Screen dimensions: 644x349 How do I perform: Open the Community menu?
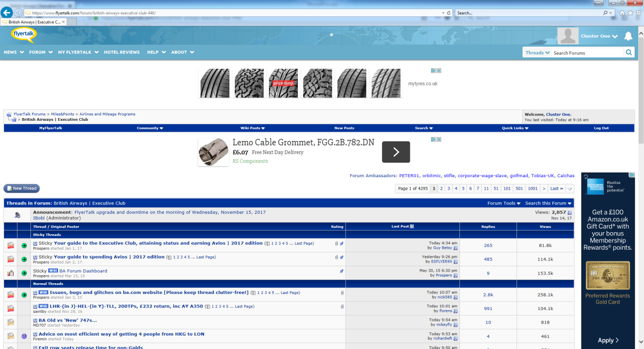[150, 128]
